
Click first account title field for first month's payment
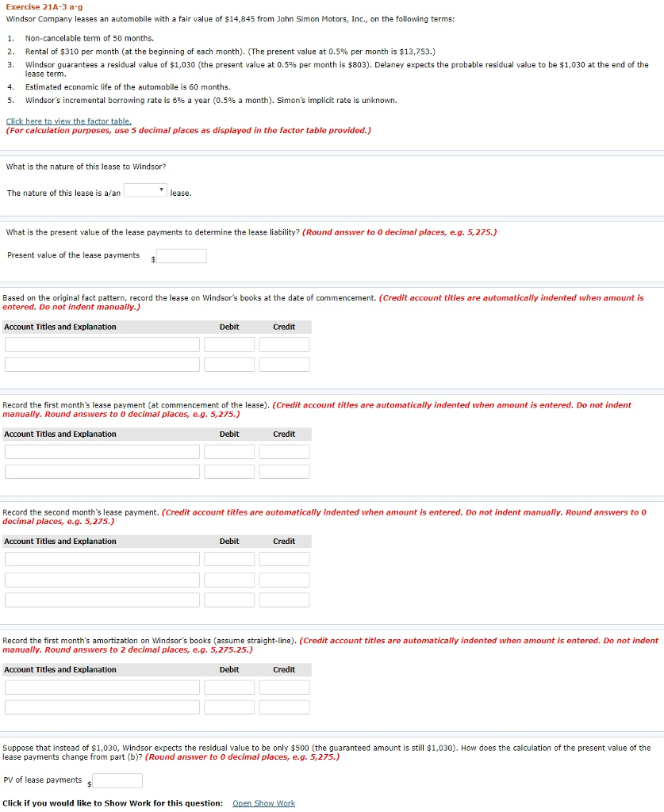(x=102, y=452)
